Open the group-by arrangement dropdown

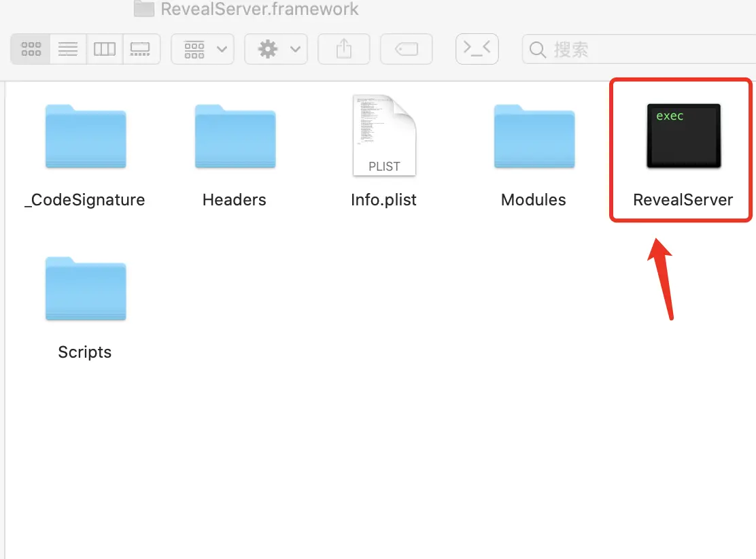tap(203, 49)
